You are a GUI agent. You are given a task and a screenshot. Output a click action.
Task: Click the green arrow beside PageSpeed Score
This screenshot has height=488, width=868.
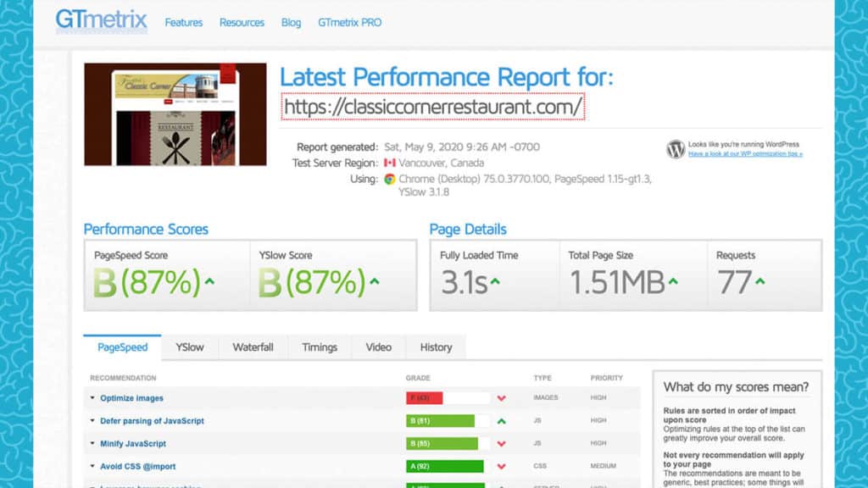click(208, 281)
